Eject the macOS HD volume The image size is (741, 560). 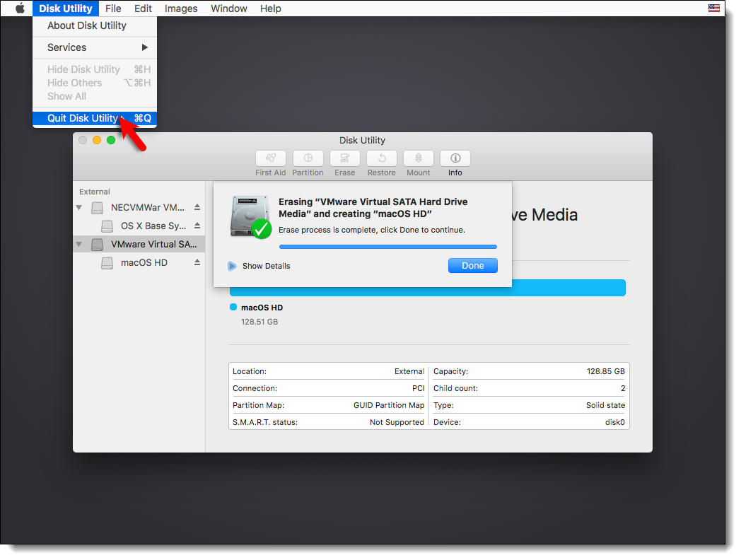pyautogui.click(x=197, y=263)
